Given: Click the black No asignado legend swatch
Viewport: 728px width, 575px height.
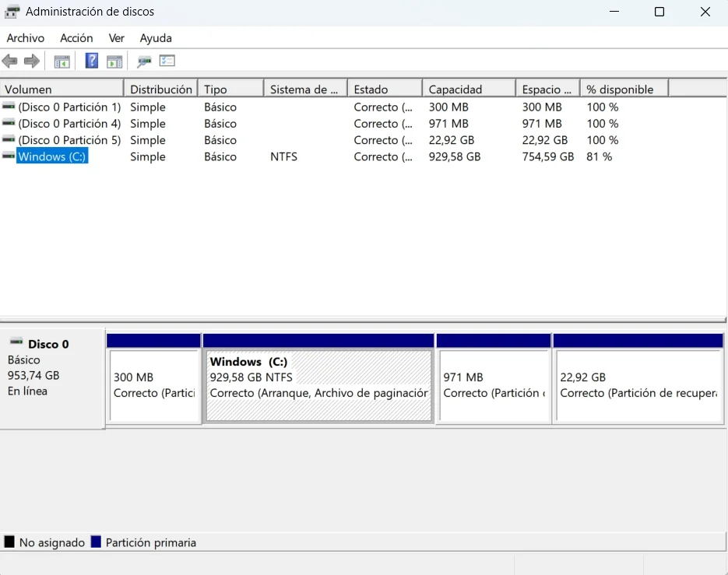Looking at the screenshot, I should pyautogui.click(x=9, y=542).
